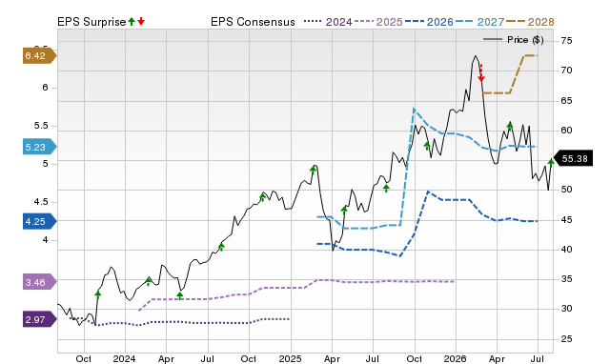Select the 4.25 dark blue EPS value tag

pos(40,221)
